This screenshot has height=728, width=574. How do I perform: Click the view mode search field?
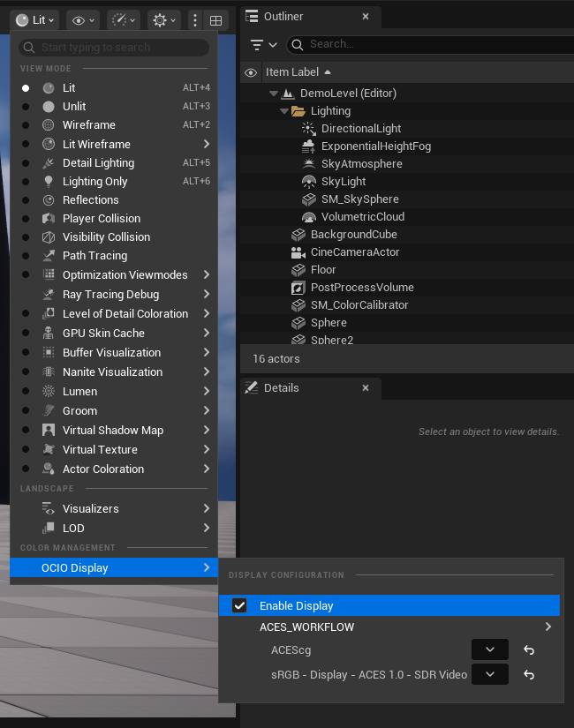114,48
